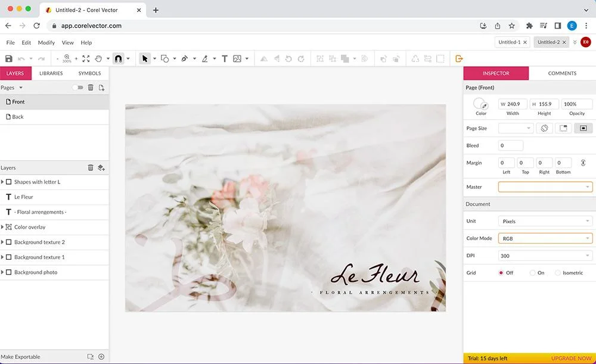Select the Knife tool icon
596x364 pixels.
pos(205,58)
